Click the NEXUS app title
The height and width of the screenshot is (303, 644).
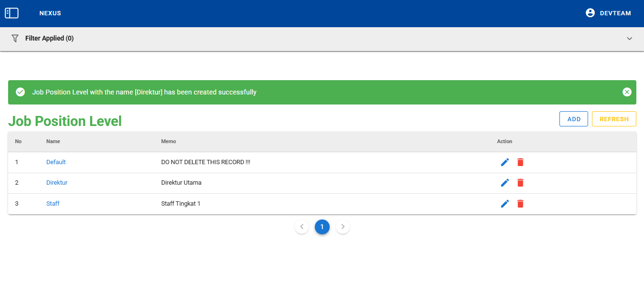[x=50, y=13]
